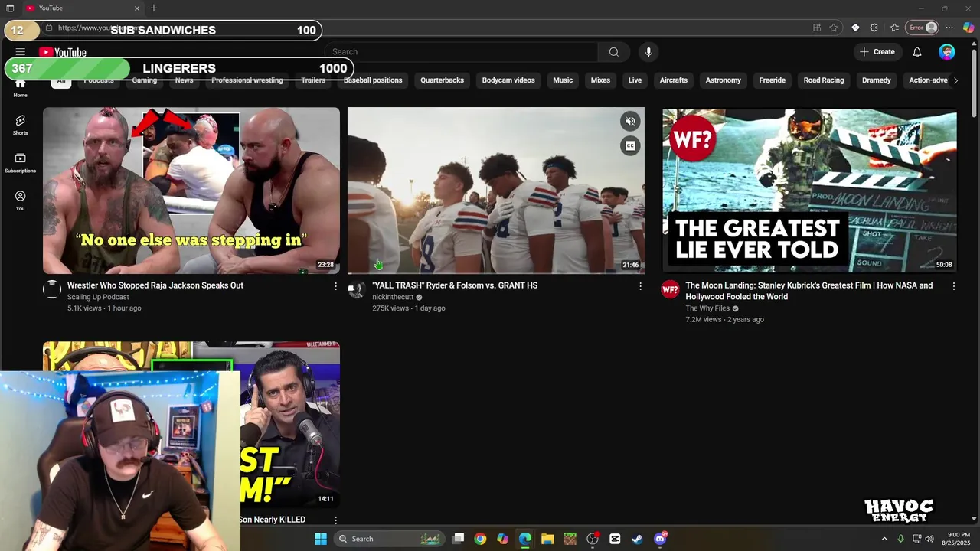Open options for YALL TRASH video
Viewport: 980px width, 551px height.
640,285
